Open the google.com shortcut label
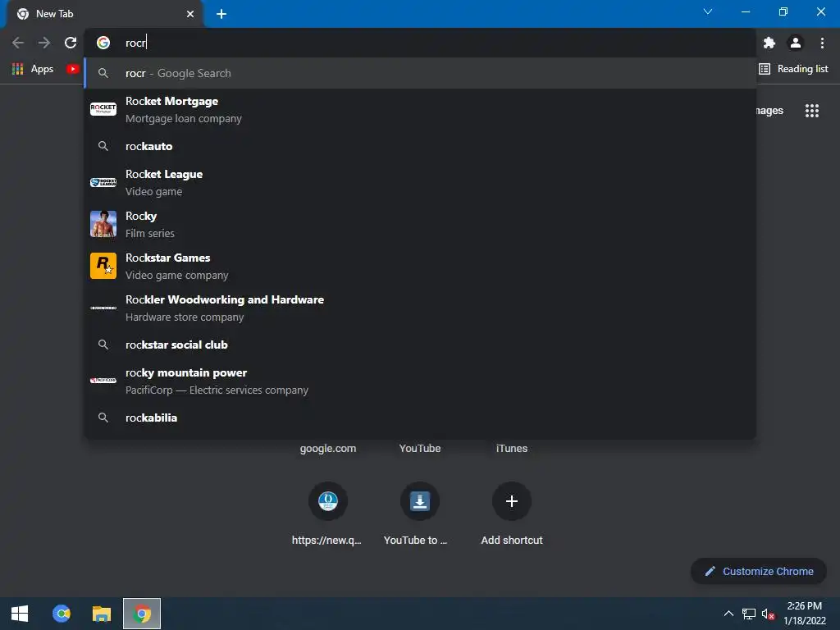Viewport: 840px width, 630px height. pyautogui.click(x=328, y=449)
